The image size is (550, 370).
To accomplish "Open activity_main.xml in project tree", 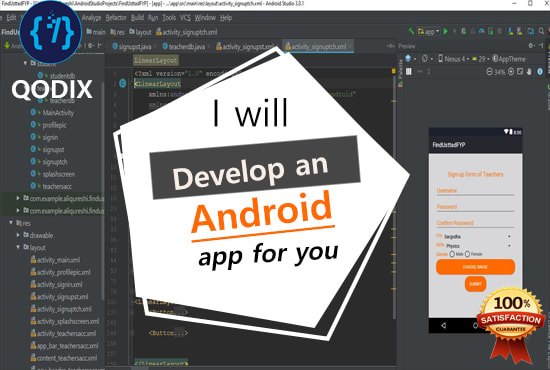I will [x=55, y=260].
